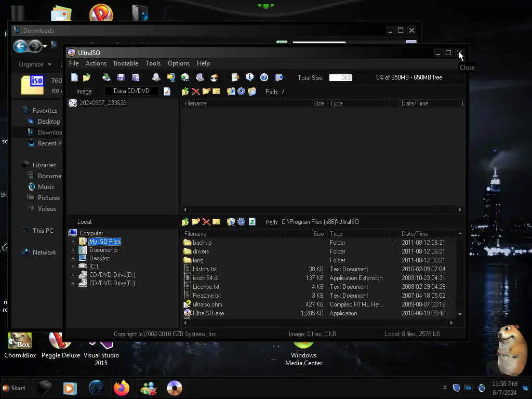
Task: Select the License.txt file
Action: [206, 287]
